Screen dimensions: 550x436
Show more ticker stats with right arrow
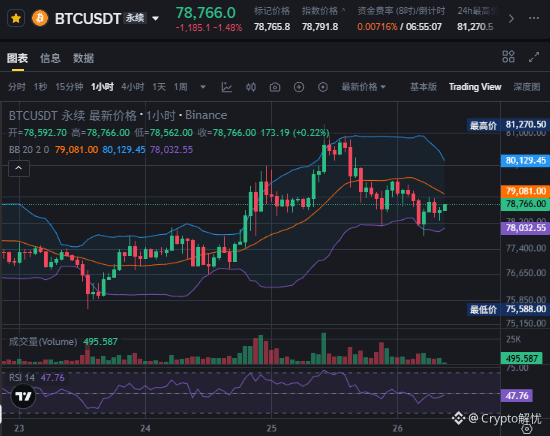click(x=511, y=18)
